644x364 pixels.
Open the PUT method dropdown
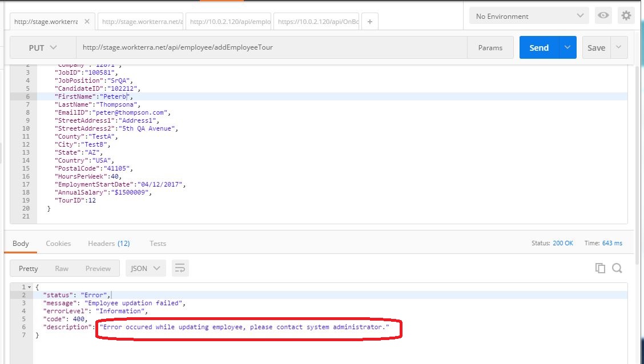pos(43,48)
